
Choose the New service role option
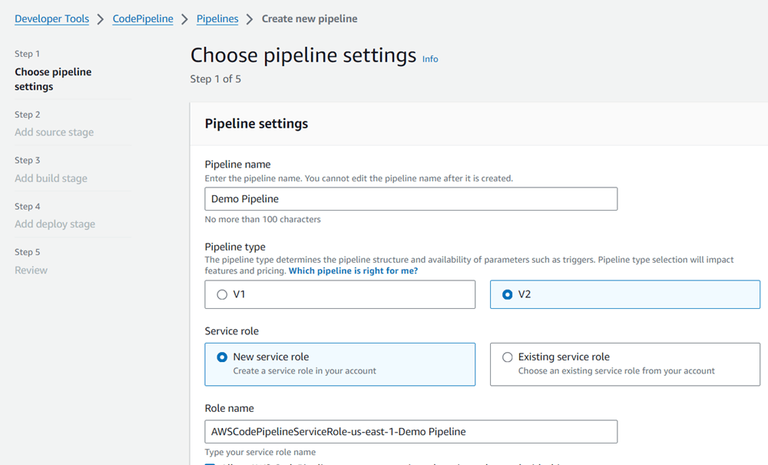[x=222, y=357]
